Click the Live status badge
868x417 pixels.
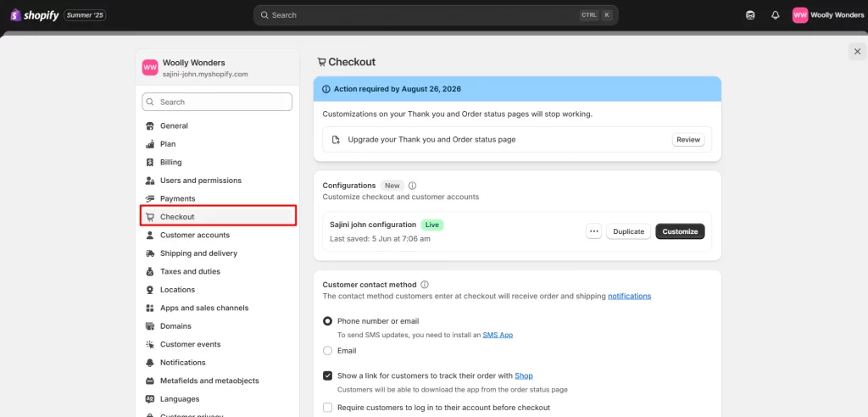[x=432, y=225]
